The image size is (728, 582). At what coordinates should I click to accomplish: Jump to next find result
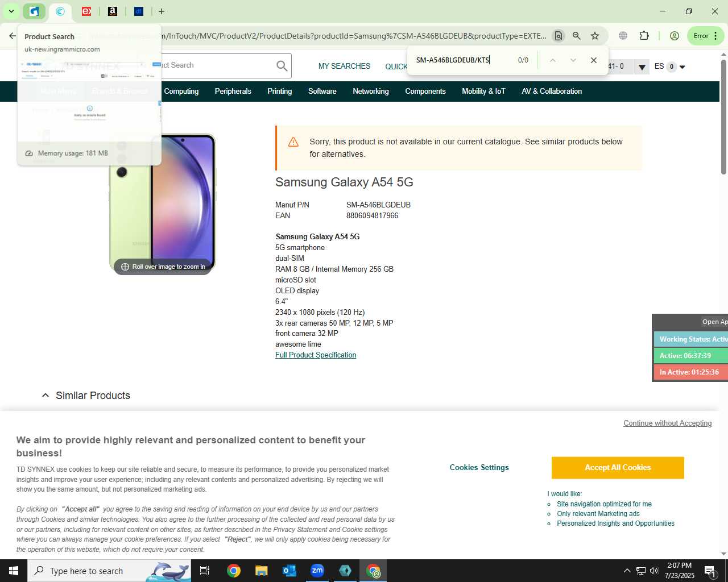pyautogui.click(x=573, y=60)
